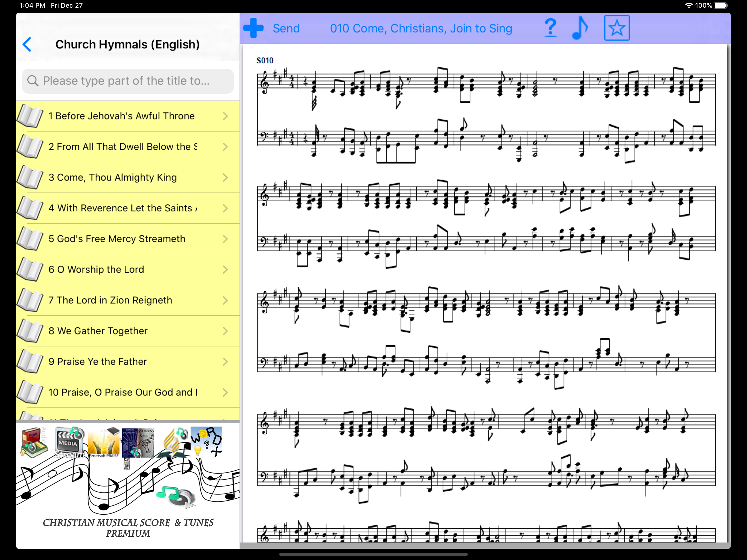Click the S010 sheet music page

pos(485,293)
